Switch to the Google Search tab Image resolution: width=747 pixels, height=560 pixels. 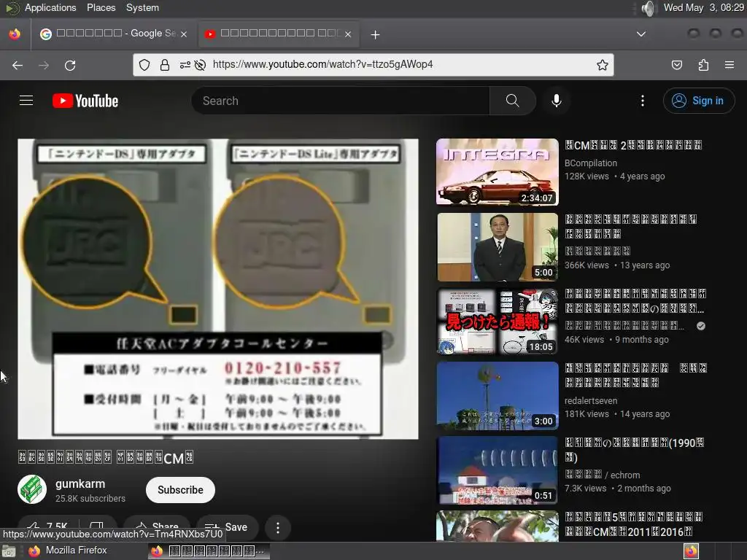[115, 34]
